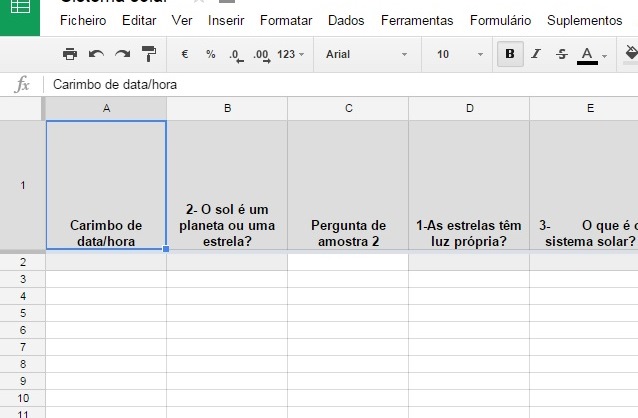Select row 5 header
Image resolution: width=638 pixels, height=418 pixels.
(23, 313)
